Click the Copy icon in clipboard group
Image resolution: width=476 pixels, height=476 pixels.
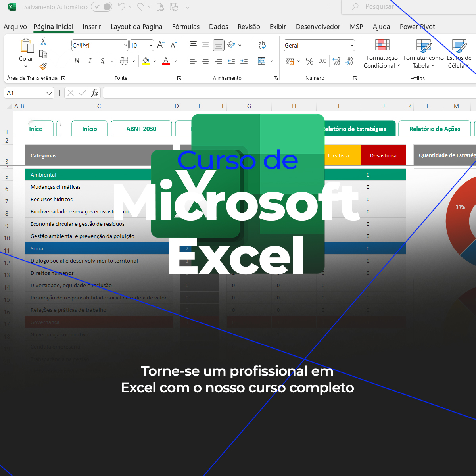coord(43,54)
